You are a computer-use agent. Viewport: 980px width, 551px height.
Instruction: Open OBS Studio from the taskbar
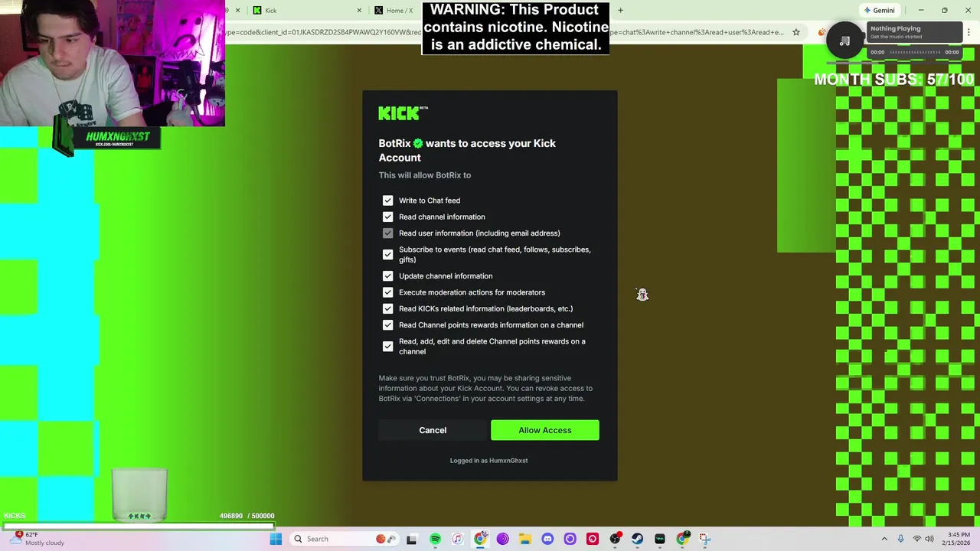point(615,539)
